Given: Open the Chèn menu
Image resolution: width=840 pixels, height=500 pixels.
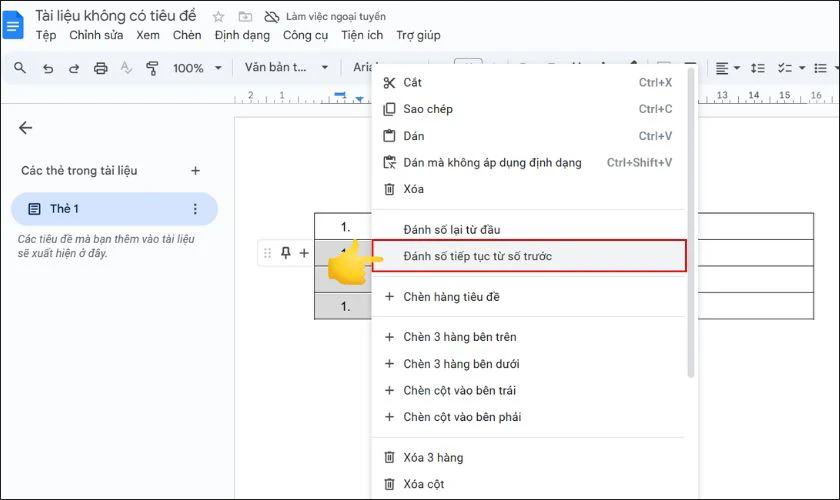Looking at the screenshot, I should click(x=187, y=35).
